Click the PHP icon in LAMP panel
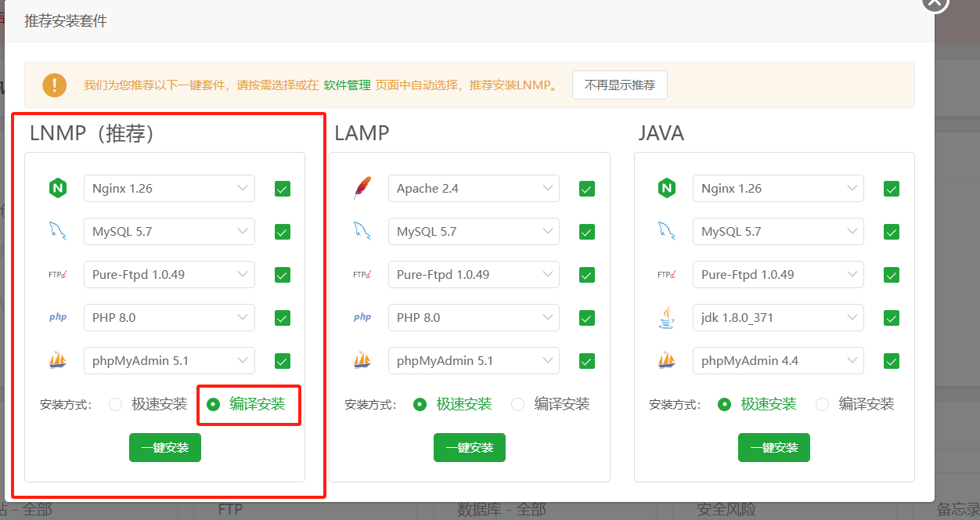980x520 pixels. point(362,318)
